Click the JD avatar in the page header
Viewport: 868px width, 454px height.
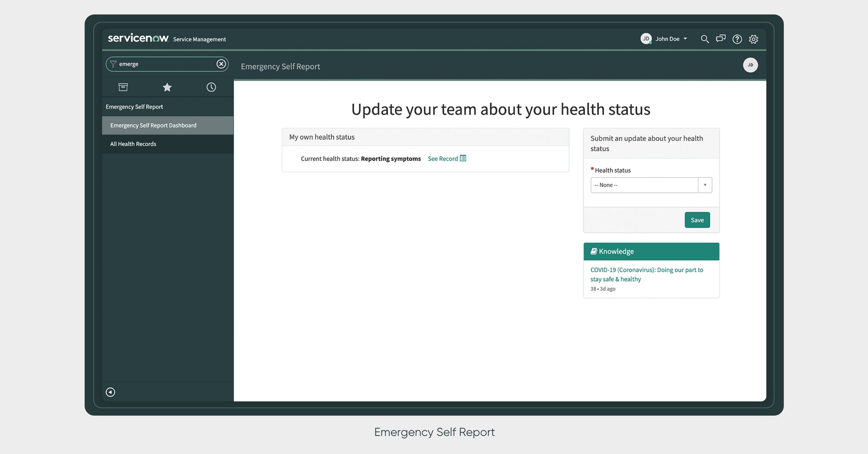(750, 65)
